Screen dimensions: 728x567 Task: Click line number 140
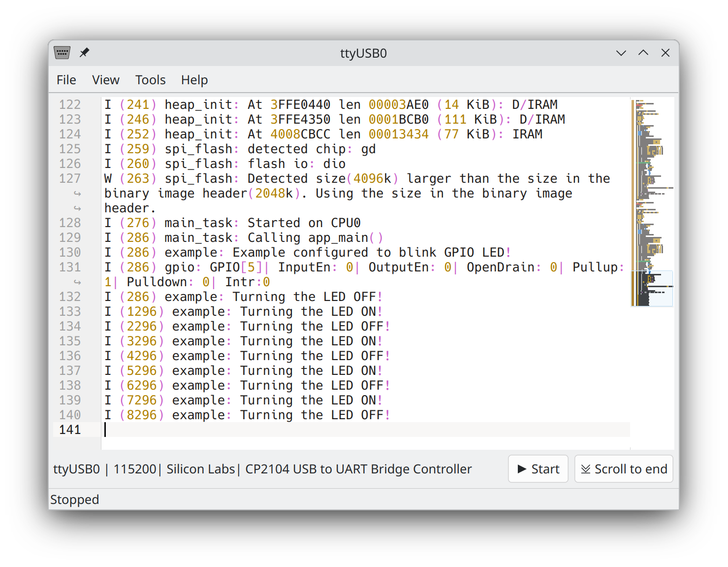tap(70, 415)
